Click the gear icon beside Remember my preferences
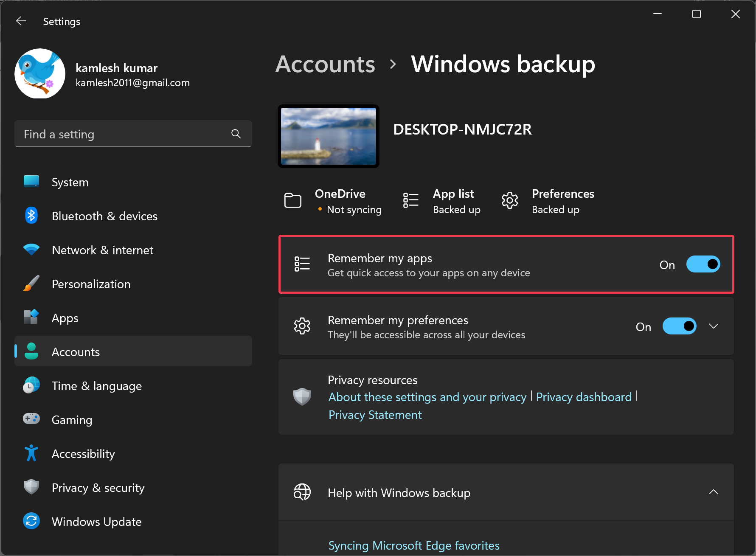The image size is (756, 556). pos(302,326)
